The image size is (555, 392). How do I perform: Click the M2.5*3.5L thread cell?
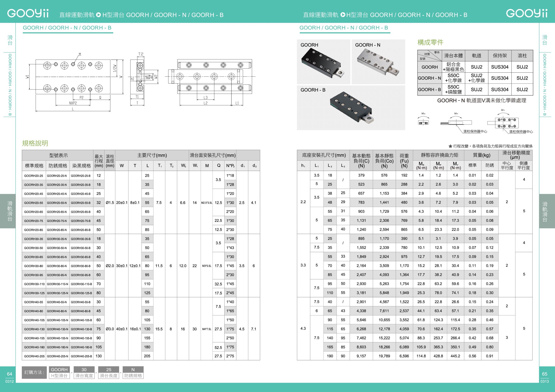pyautogui.click(x=207, y=203)
